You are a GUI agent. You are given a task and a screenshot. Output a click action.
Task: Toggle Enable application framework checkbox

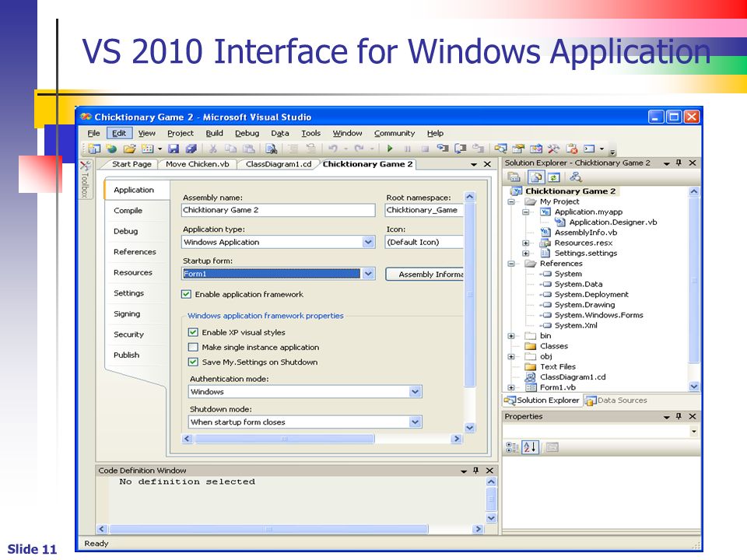click(186, 294)
